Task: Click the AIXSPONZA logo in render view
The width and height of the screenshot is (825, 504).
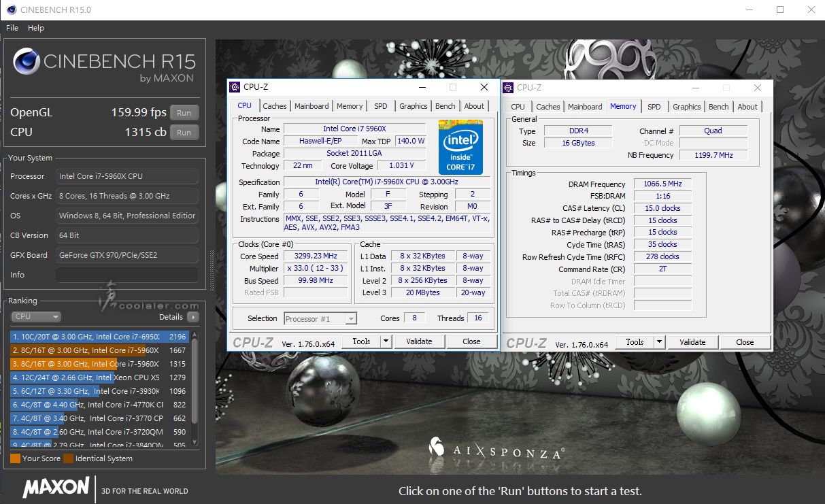Action: (x=496, y=448)
